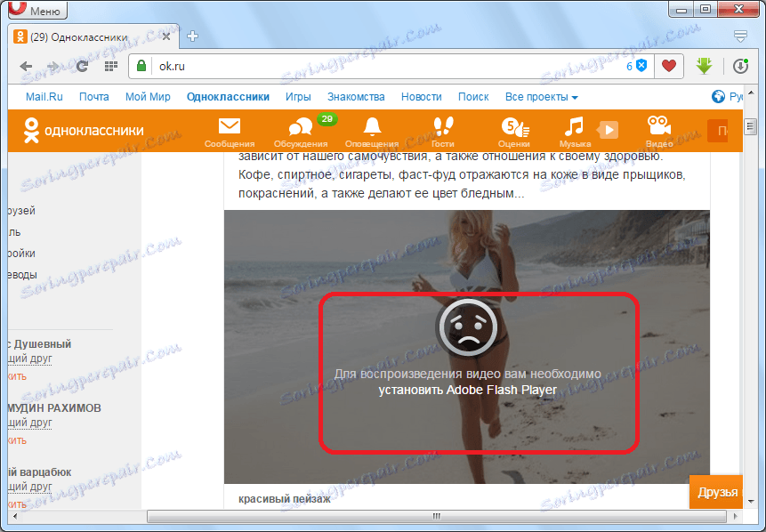Viewport: 766px width, 532px height.
Task: Click the Одноклассники portal link
Action: tap(228, 97)
